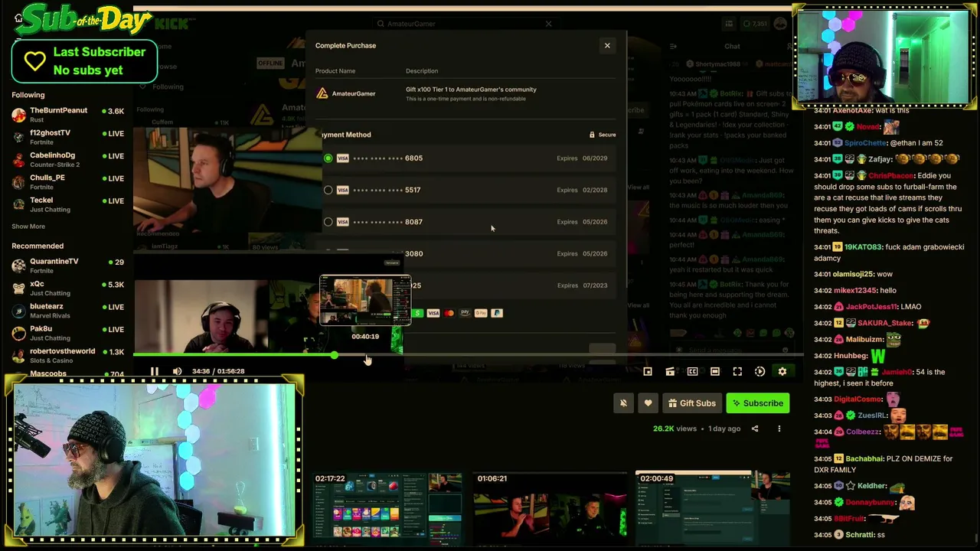Click xQc avatar in Recommended list
The width and height of the screenshot is (980, 551).
[x=18, y=288]
